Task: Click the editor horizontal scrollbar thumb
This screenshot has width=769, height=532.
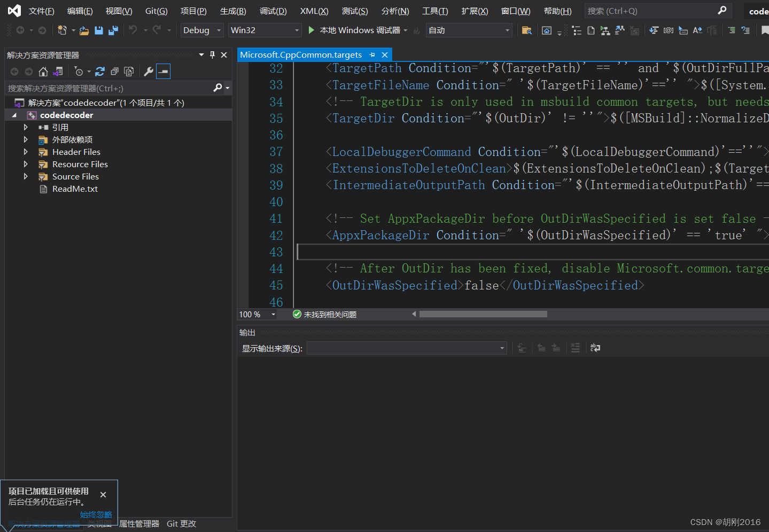Action: point(483,315)
